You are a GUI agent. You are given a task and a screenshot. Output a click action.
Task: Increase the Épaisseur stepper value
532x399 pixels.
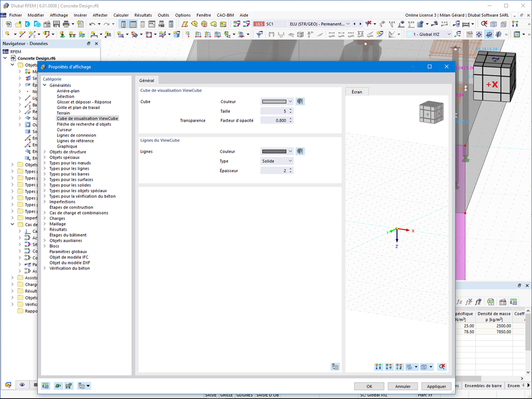291,169
